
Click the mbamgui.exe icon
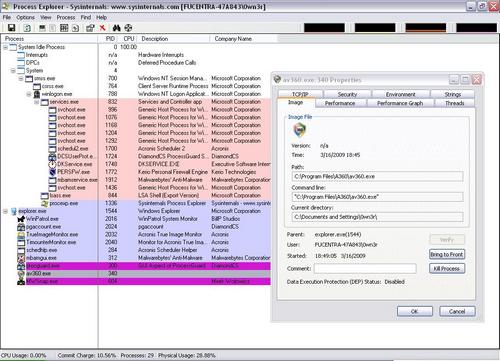[21, 258]
